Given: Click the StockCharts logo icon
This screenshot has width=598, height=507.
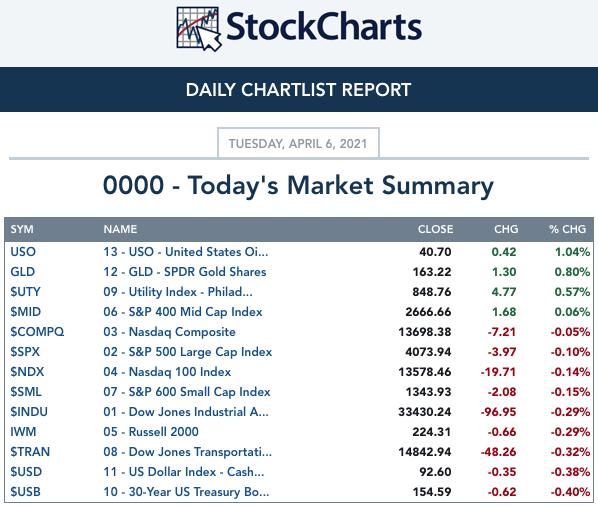Looking at the screenshot, I should tap(199, 29).
